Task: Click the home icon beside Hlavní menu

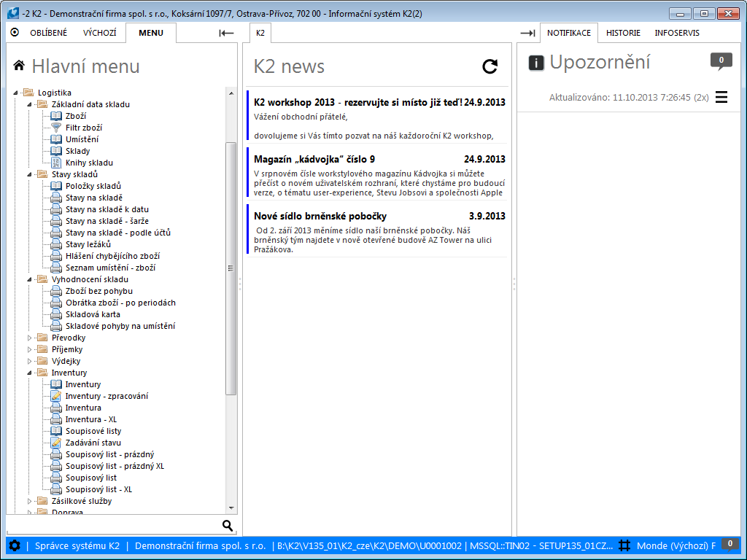Action: (18, 65)
